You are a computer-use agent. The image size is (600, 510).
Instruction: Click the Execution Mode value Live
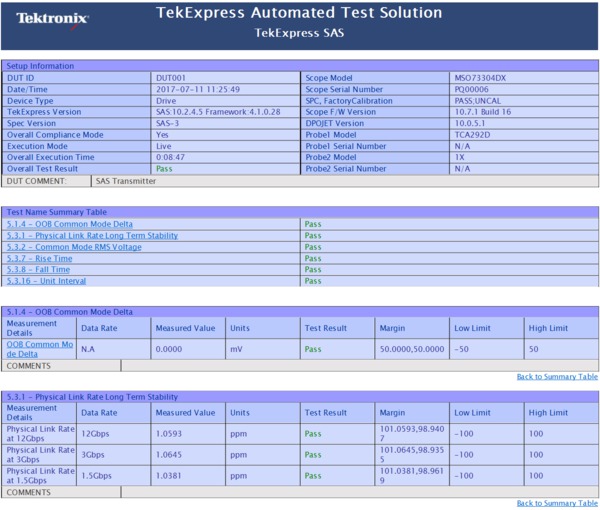163,146
